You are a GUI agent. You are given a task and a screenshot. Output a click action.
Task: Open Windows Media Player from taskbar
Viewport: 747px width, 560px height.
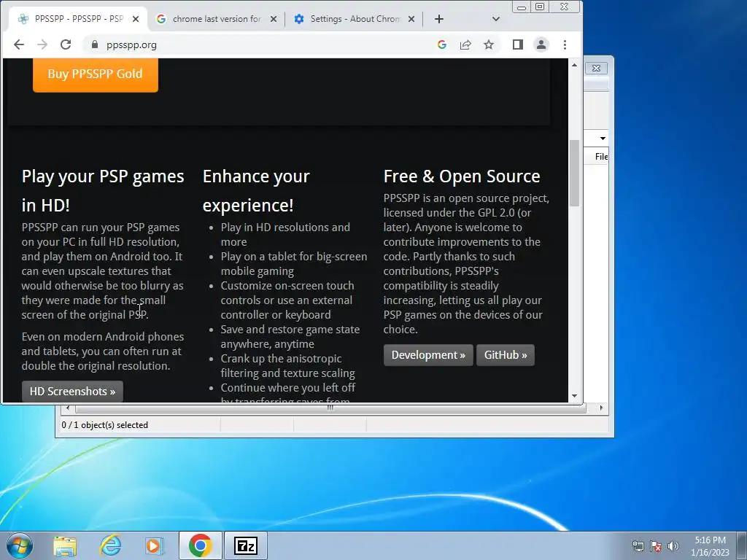pyautogui.click(x=155, y=545)
